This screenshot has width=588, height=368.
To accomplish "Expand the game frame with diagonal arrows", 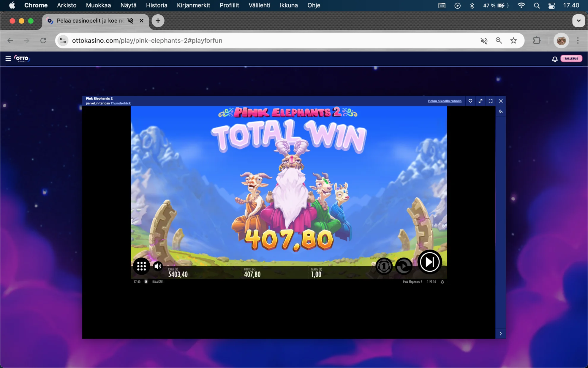I will 480,101.
